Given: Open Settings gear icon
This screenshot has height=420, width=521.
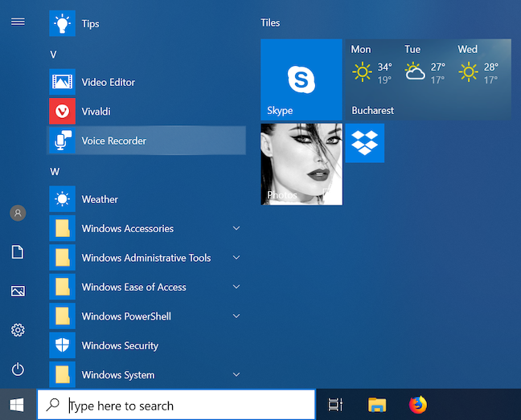Looking at the screenshot, I should click(18, 330).
